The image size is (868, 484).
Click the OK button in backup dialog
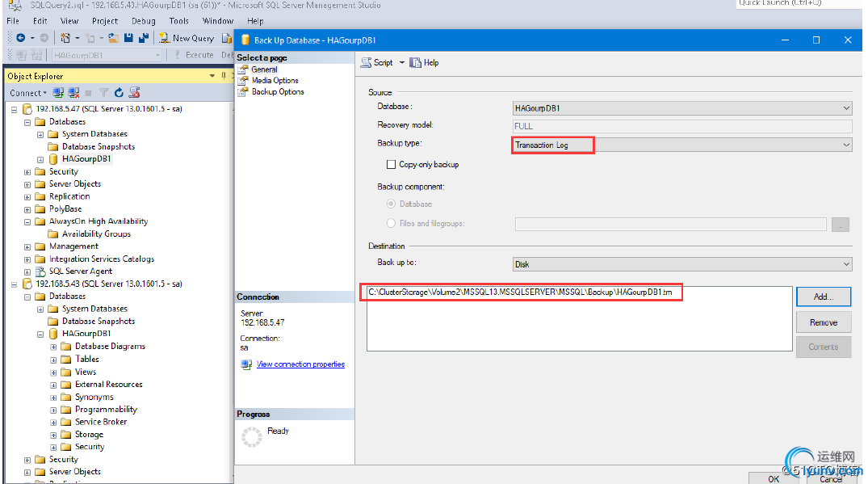click(774, 478)
